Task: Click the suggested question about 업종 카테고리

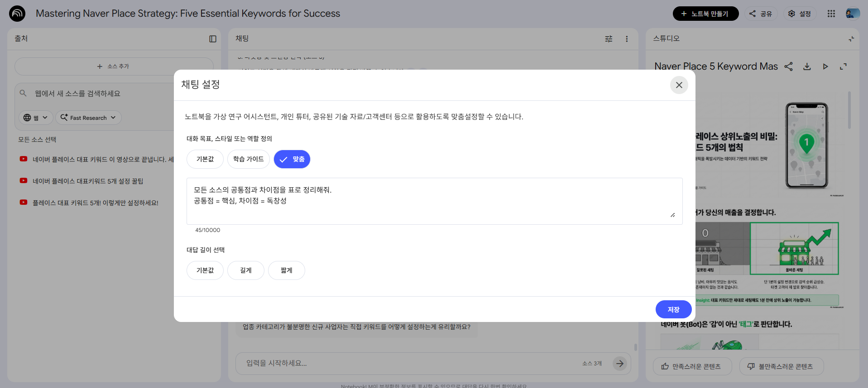Action: point(356,327)
